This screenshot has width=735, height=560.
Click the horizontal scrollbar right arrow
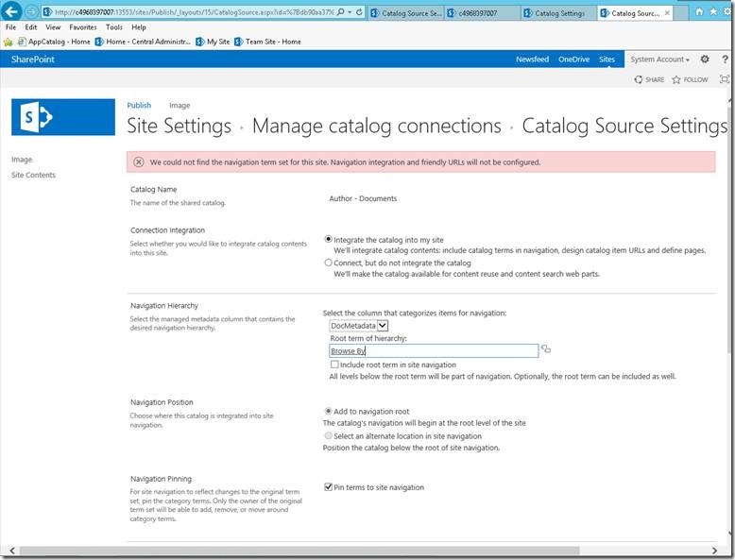714,551
